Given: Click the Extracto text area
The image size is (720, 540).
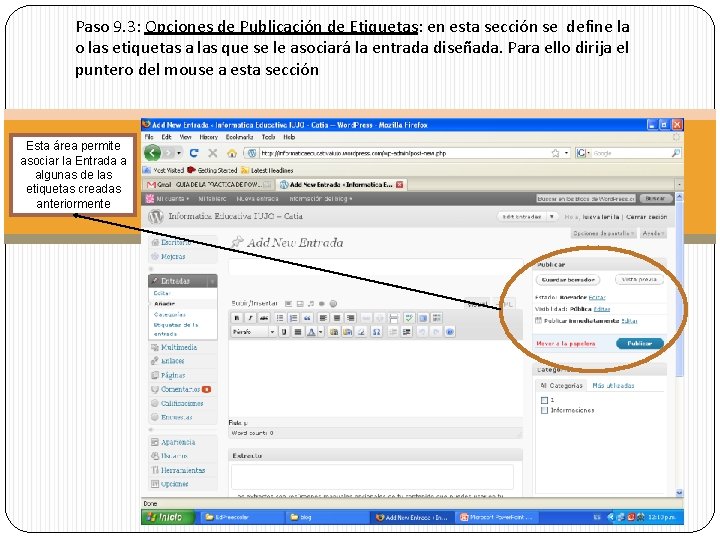Looking at the screenshot, I should pyautogui.click(x=372, y=476).
